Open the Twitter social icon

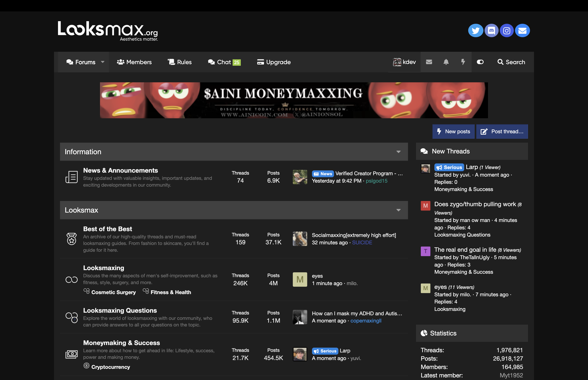click(x=475, y=30)
